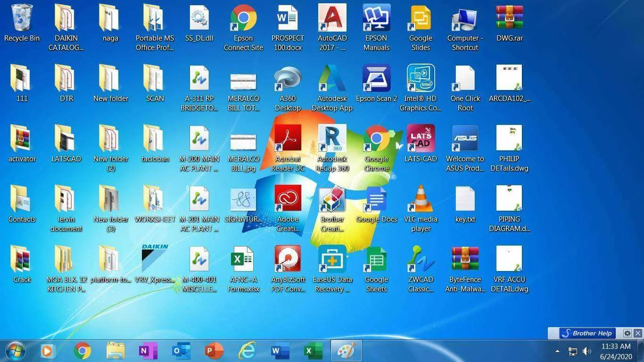Select the LATS-CAD application shortcut
Image resolution: width=644 pixels, height=362 pixels.
[x=421, y=144]
